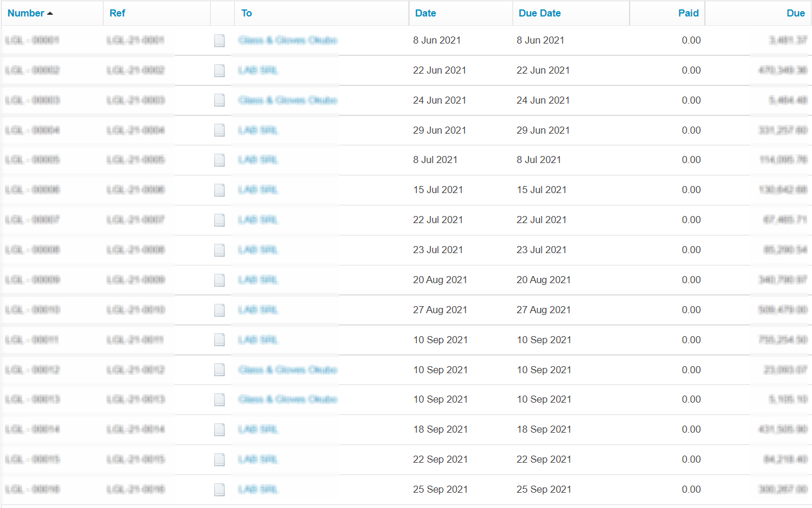Select the file icon for the 15 Jul 2021 invoice

tap(219, 190)
